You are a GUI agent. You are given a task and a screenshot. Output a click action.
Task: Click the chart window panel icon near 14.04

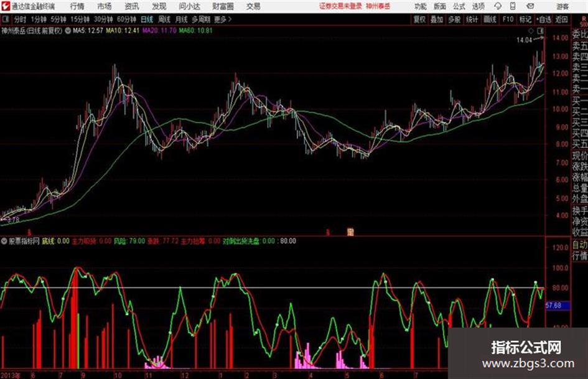pos(540,30)
